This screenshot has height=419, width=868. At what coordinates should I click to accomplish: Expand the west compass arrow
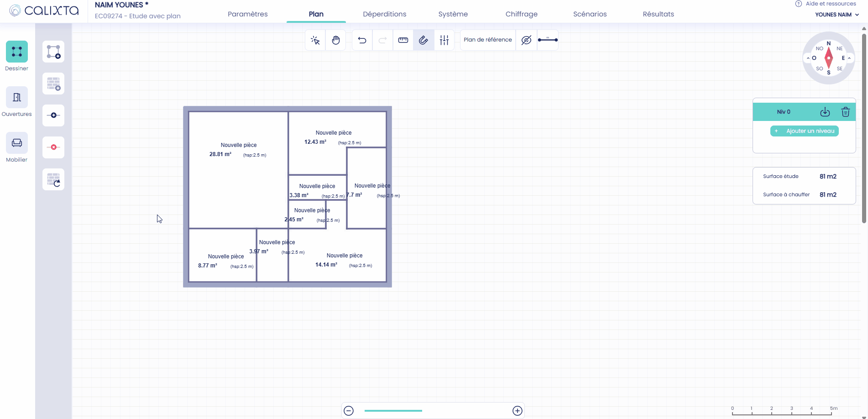tap(808, 58)
